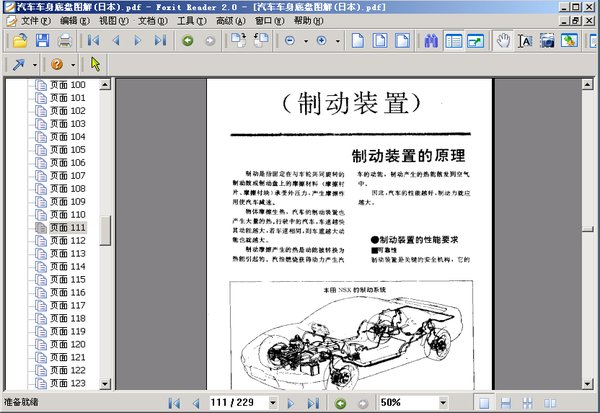Click the Open file folder icon
600x413 pixels.
[x=19, y=41]
